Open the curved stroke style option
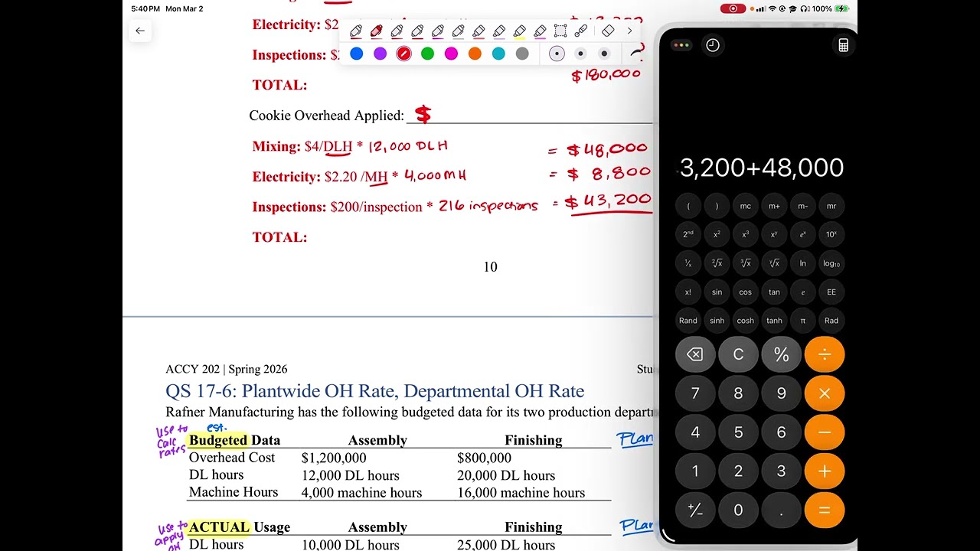The image size is (980, 551). coord(637,52)
